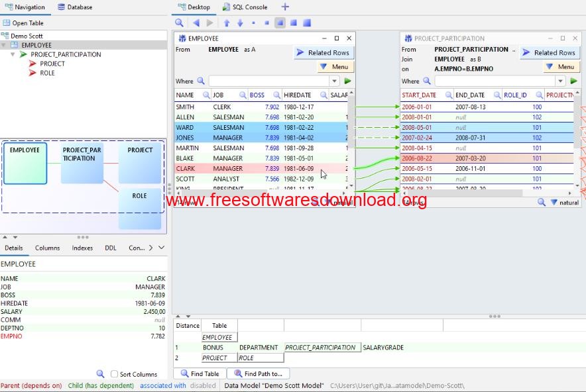Image resolution: width=586 pixels, height=392 pixels.
Task: Click Related Rows in PROJECT_PARTICIPATION window
Action: point(550,52)
